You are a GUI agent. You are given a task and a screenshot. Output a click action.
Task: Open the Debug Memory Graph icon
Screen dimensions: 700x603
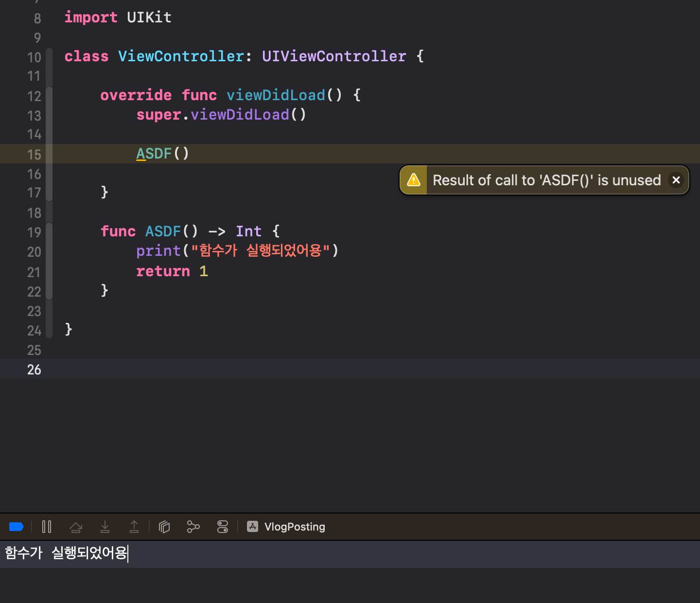pyautogui.click(x=193, y=527)
